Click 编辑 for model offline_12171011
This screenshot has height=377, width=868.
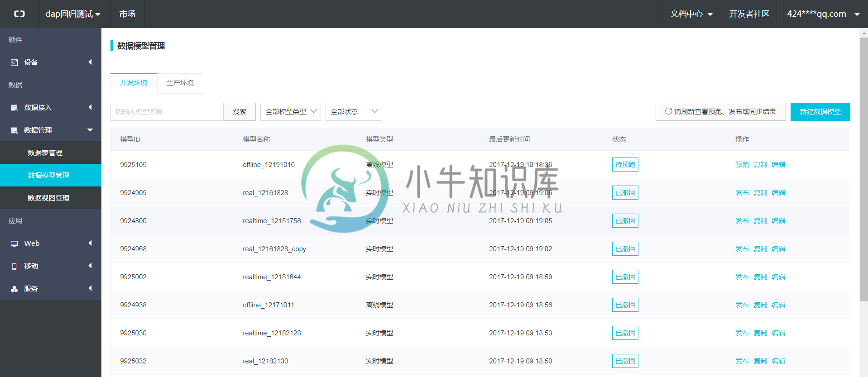click(x=778, y=305)
